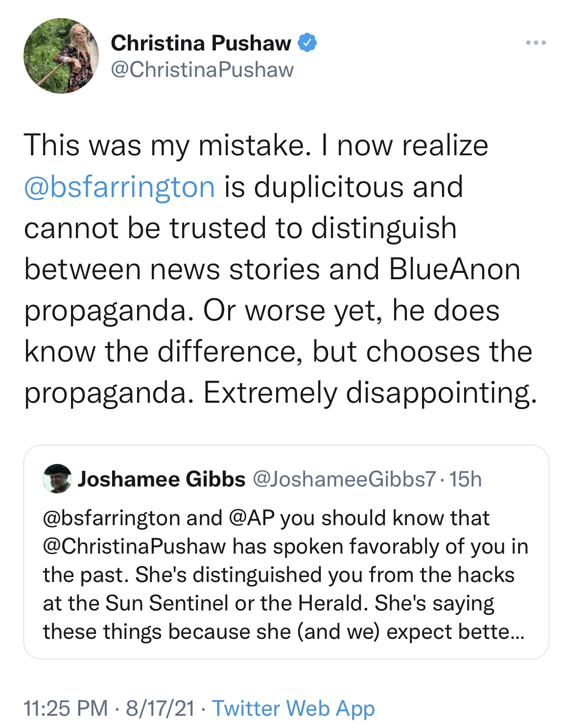Viewport: 562px width, 728px height.
Task: Click the 'Extremely disappointing' sentence
Action: point(370,393)
